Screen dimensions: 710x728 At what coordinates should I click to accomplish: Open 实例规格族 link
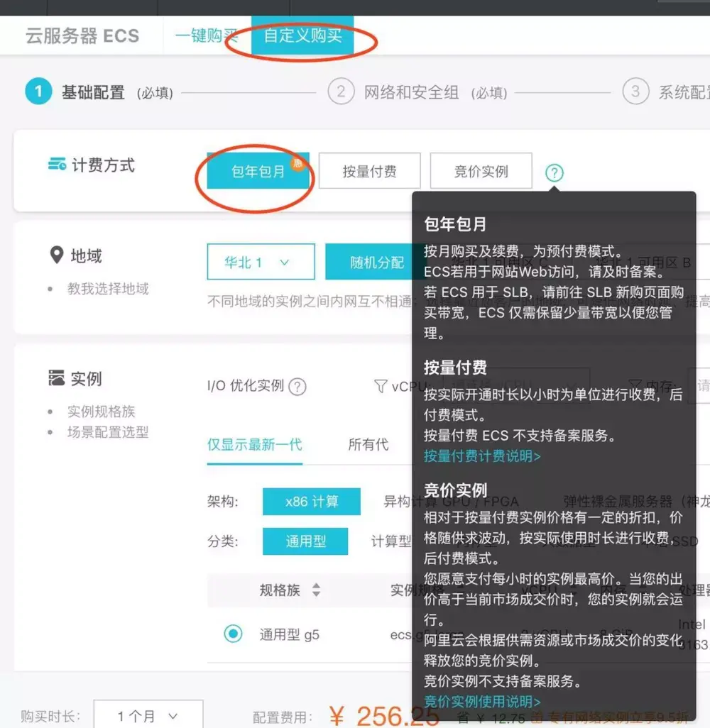pyautogui.click(x=102, y=412)
